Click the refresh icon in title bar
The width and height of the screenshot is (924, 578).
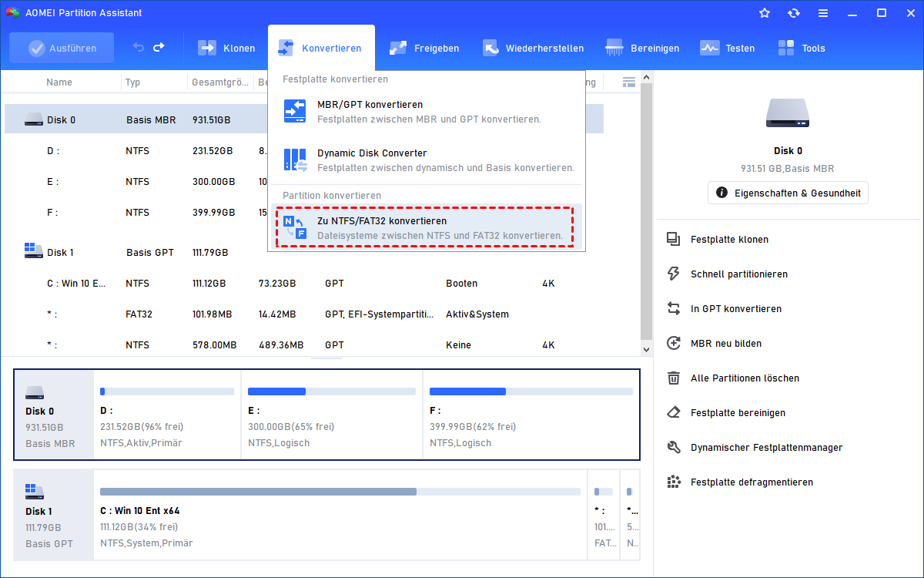coord(794,13)
